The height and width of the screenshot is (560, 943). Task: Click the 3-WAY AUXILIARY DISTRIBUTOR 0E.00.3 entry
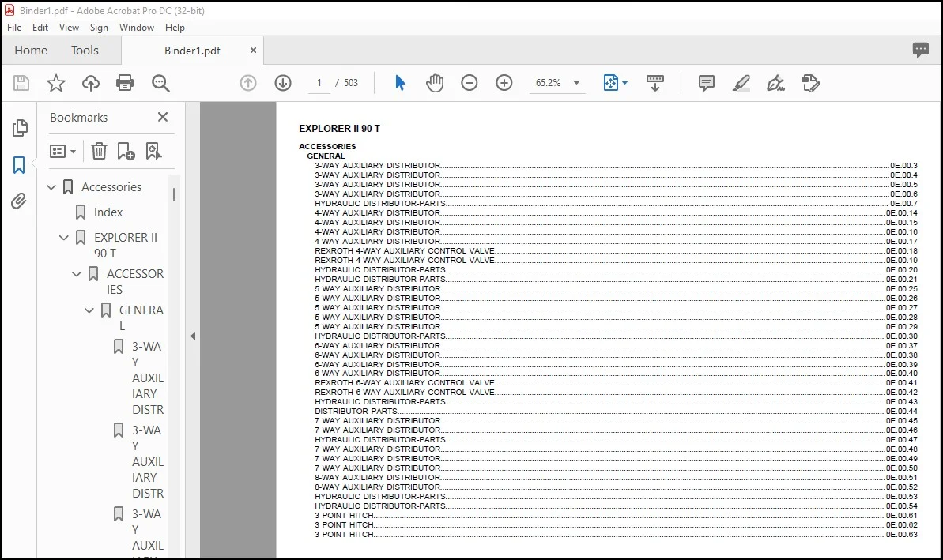pos(616,166)
